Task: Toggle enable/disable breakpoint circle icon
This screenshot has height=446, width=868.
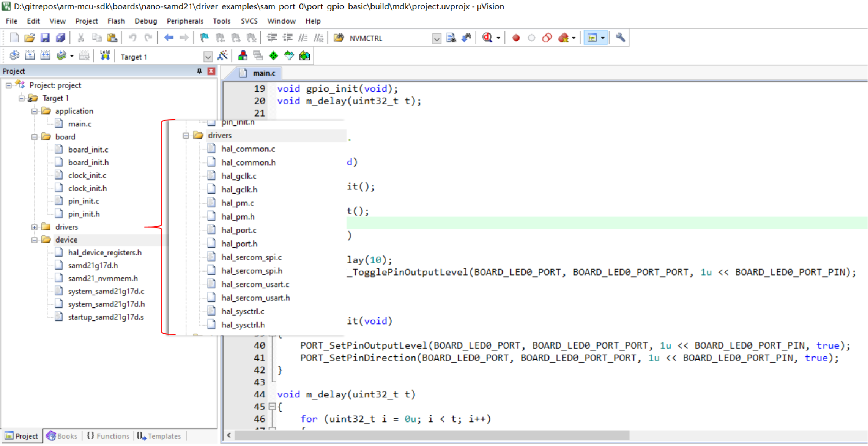Action: tap(531, 38)
